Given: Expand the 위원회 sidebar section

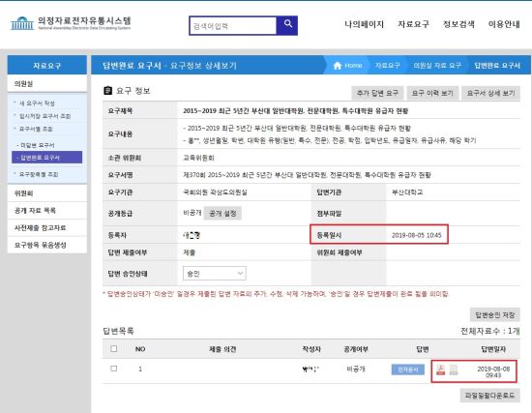Looking at the screenshot, I should [x=47, y=193].
